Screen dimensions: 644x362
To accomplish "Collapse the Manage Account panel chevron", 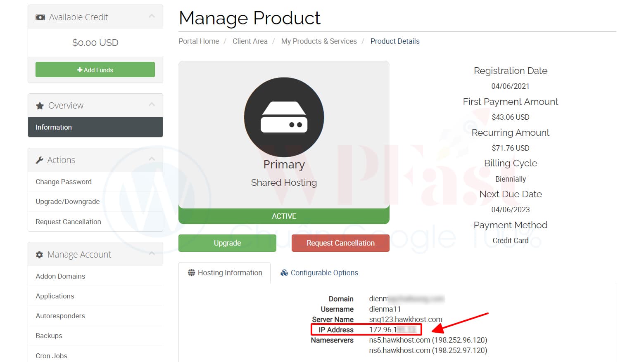I will 152,253.
